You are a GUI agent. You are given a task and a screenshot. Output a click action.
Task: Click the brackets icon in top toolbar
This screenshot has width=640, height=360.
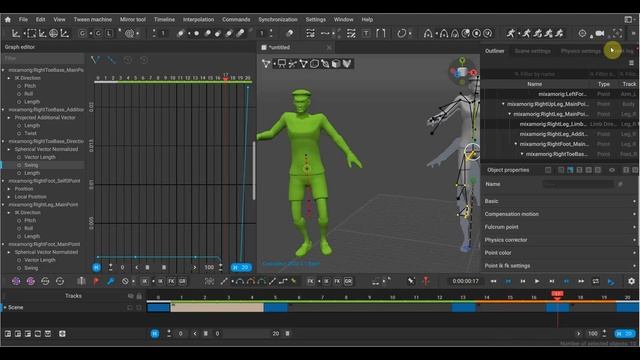pos(381,33)
